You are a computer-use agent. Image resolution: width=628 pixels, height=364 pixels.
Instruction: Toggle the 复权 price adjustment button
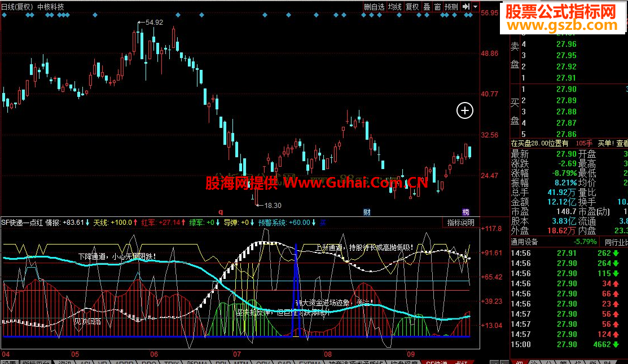click(412, 7)
